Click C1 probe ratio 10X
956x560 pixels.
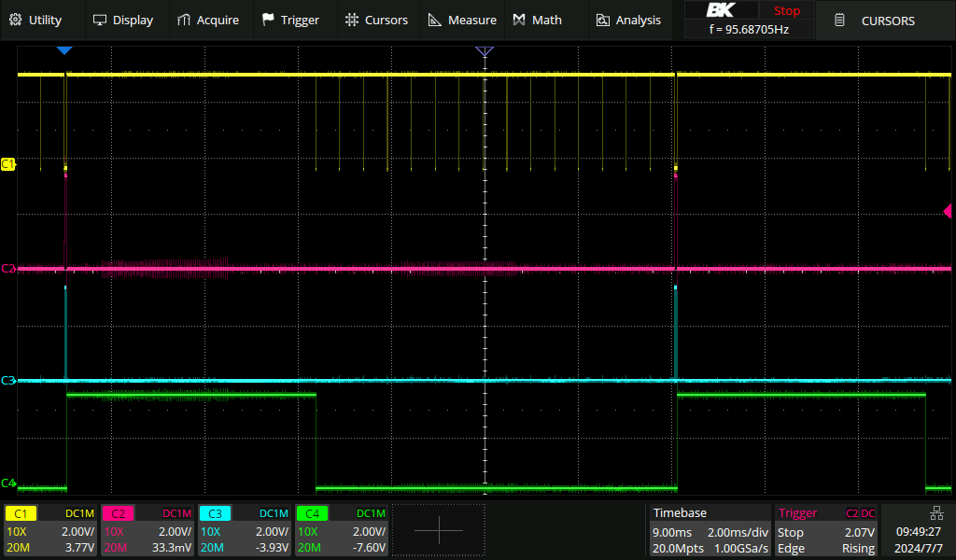17,531
